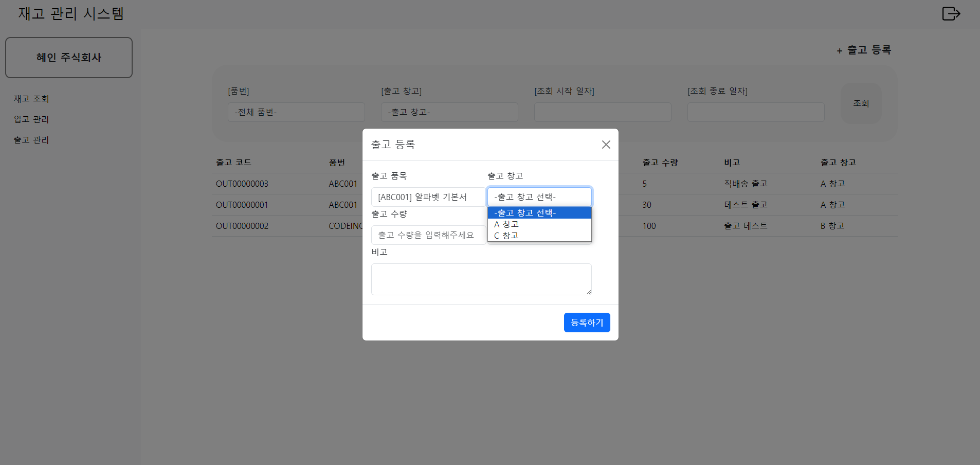Click the 테스트 출고 remark cell
Image resolution: width=980 pixels, height=465 pixels.
coord(746,205)
